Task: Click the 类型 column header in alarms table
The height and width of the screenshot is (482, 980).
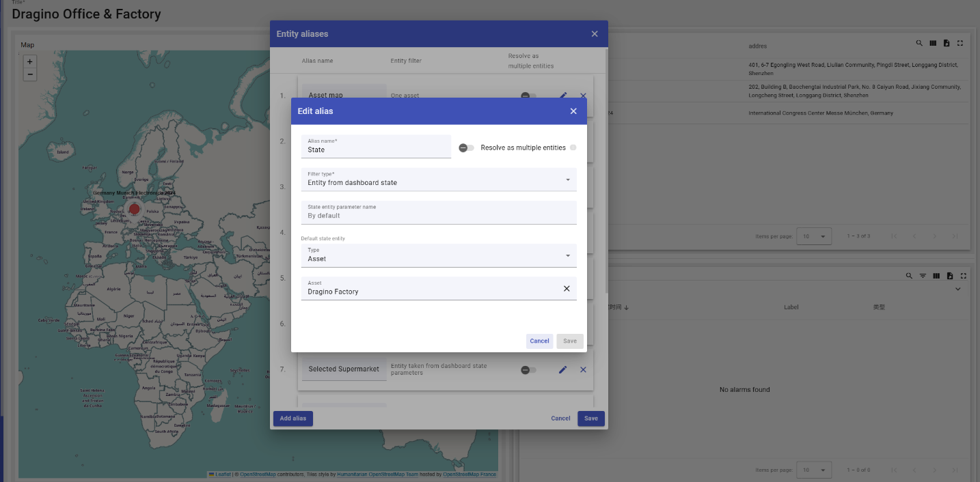Action: [x=879, y=307]
